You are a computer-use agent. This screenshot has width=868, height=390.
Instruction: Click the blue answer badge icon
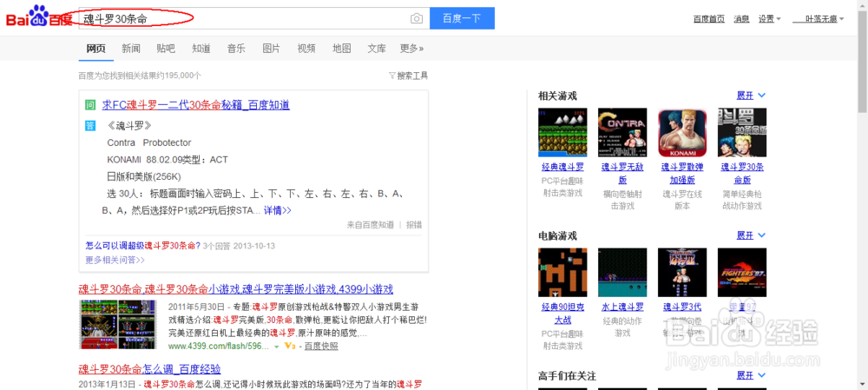click(90, 126)
